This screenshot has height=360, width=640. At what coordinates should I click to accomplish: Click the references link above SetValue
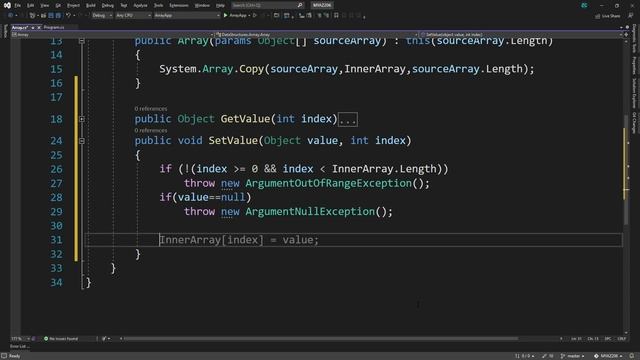[151, 131]
